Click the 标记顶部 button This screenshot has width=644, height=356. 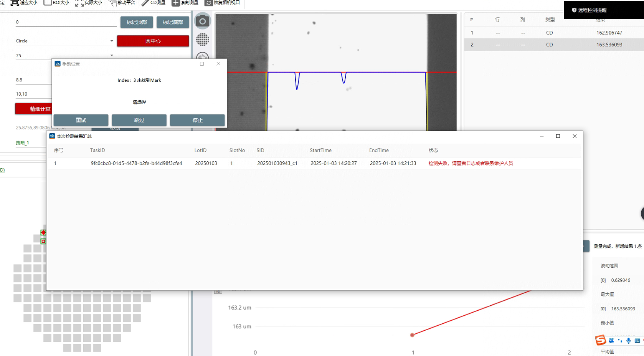[x=137, y=22]
